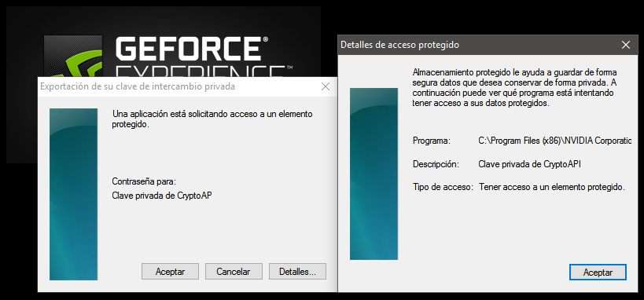Viewport: 644px width, 300px height.
Task: Close the Detalles de acceso protegido window
Action: coord(626,45)
